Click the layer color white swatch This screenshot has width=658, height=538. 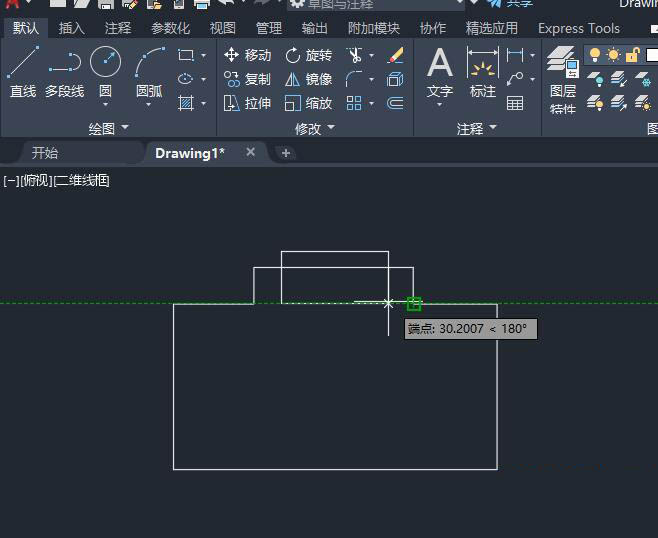(x=652, y=55)
